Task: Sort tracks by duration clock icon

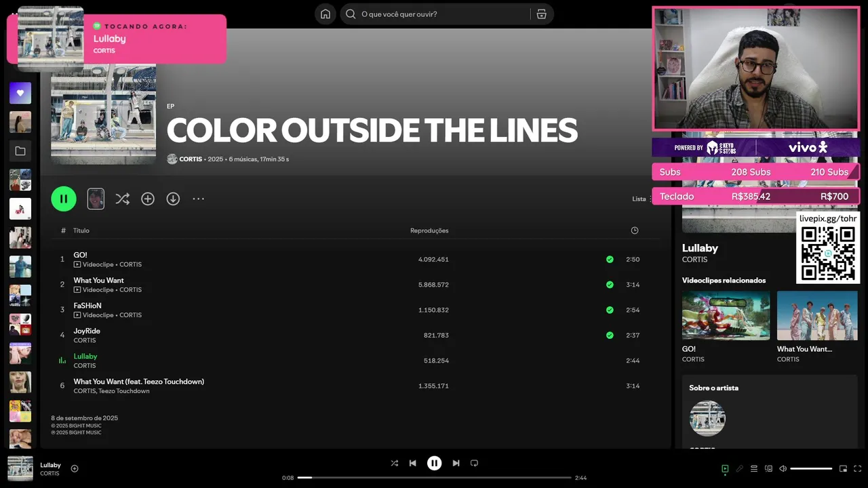Action: click(x=634, y=230)
